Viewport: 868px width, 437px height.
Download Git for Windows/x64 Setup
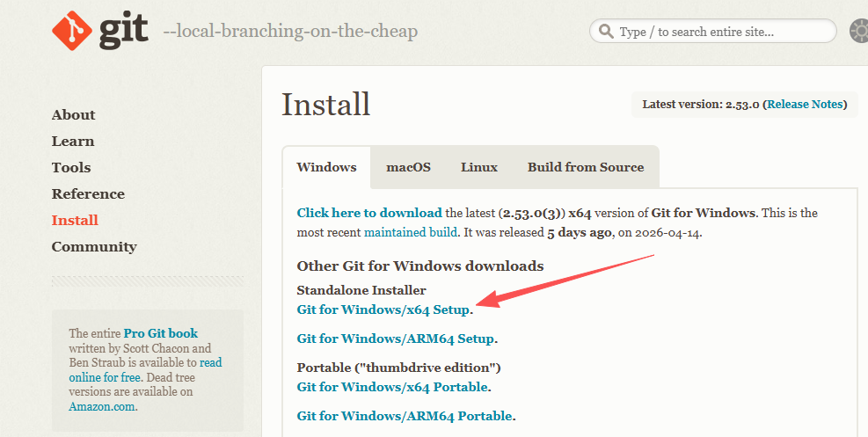coord(383,310)
